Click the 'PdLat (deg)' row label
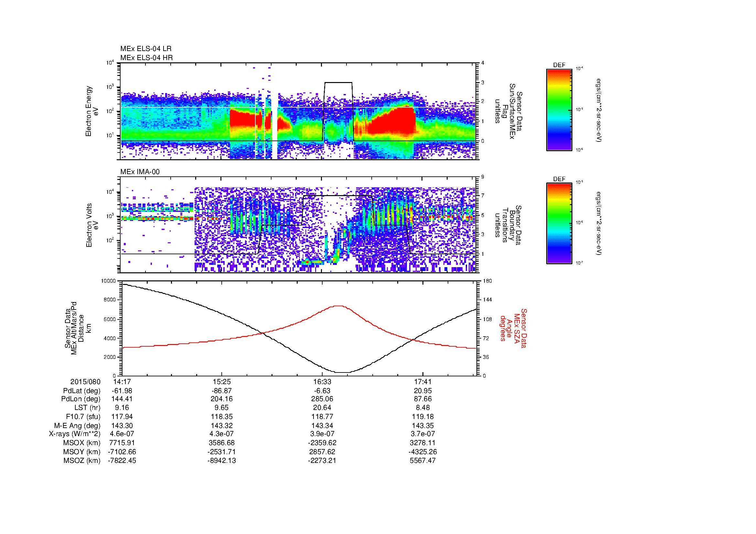This screenshot has width=756, height=534. pyautogui.click(x=82, y=391)
